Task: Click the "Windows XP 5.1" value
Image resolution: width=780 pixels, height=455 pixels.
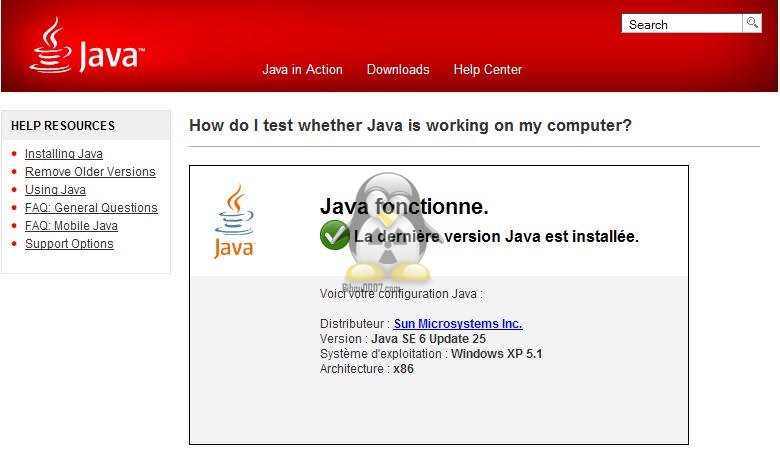Action: [496, 354]
